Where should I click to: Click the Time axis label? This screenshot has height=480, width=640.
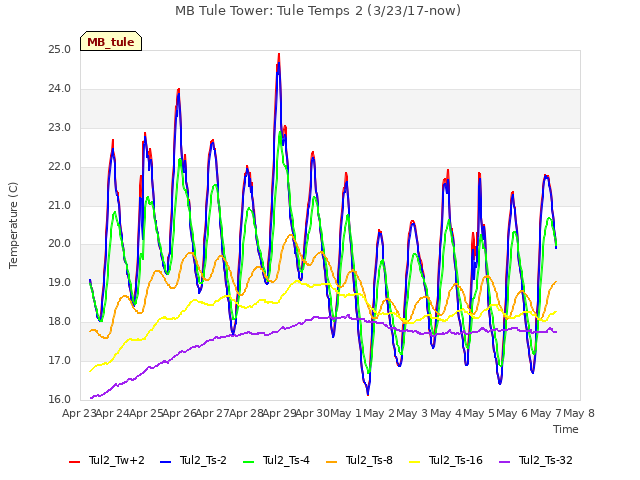[566, 429]
